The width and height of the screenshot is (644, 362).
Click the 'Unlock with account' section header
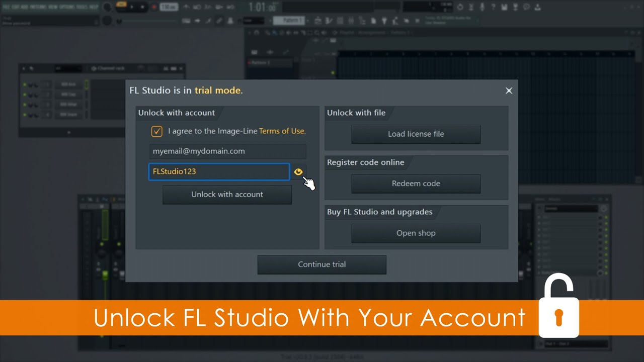177,113
